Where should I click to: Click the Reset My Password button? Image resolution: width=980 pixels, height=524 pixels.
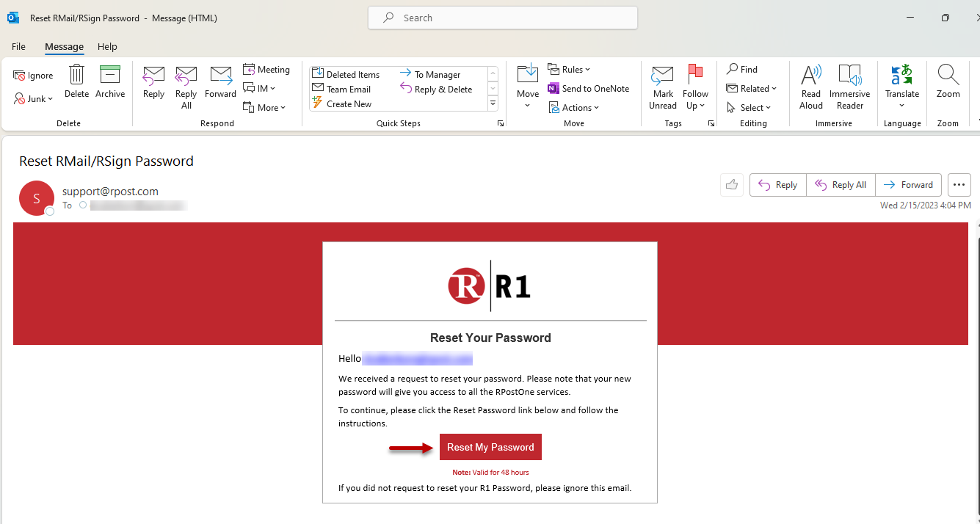(x=490, y=447)
